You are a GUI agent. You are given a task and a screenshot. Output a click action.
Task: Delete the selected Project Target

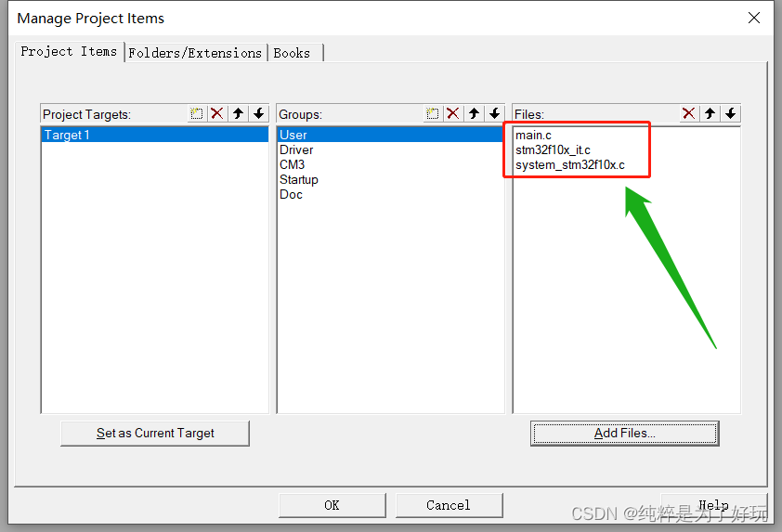coord(217,113)
